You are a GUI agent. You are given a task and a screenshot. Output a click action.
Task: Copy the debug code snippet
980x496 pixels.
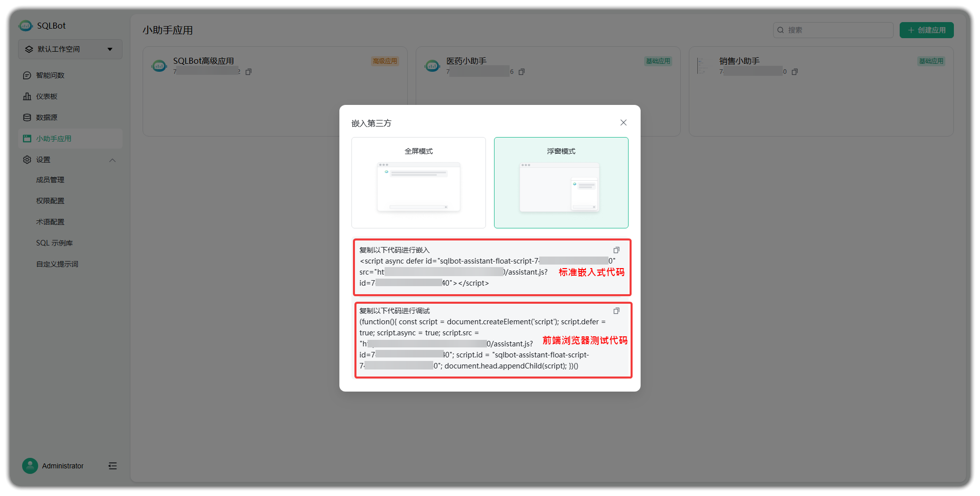tap(617, 310)
